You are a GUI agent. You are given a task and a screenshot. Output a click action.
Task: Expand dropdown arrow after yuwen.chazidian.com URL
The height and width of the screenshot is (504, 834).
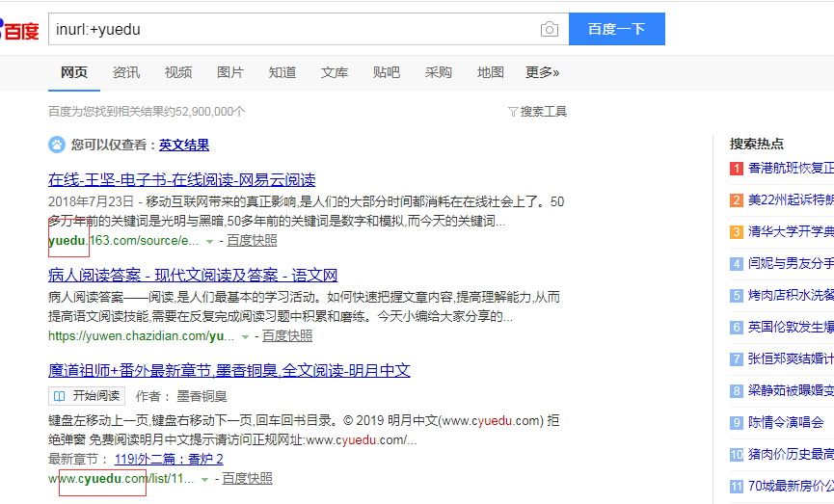point(245,336)
